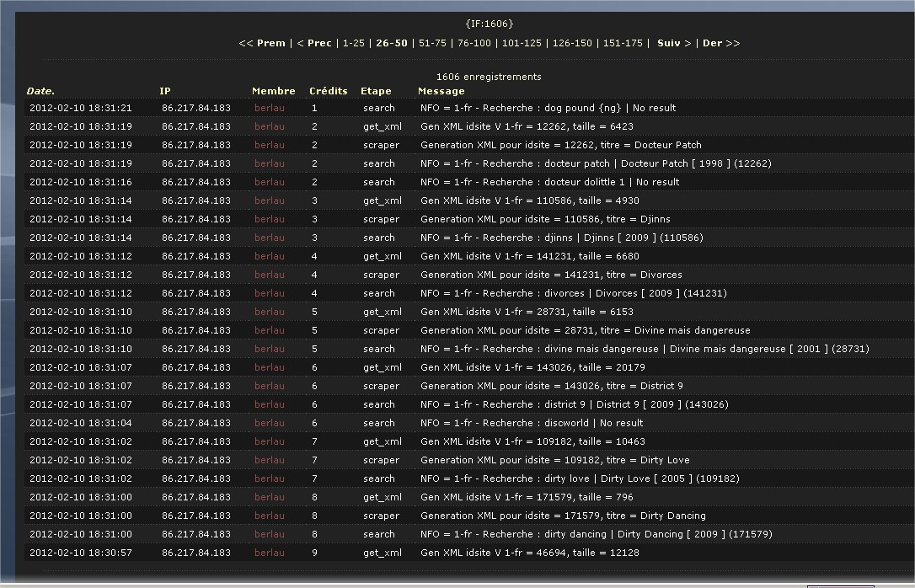This screenshot has width=915, height=588.
Task: Go to next page with Suiv
Action: (x=673, y=43)
